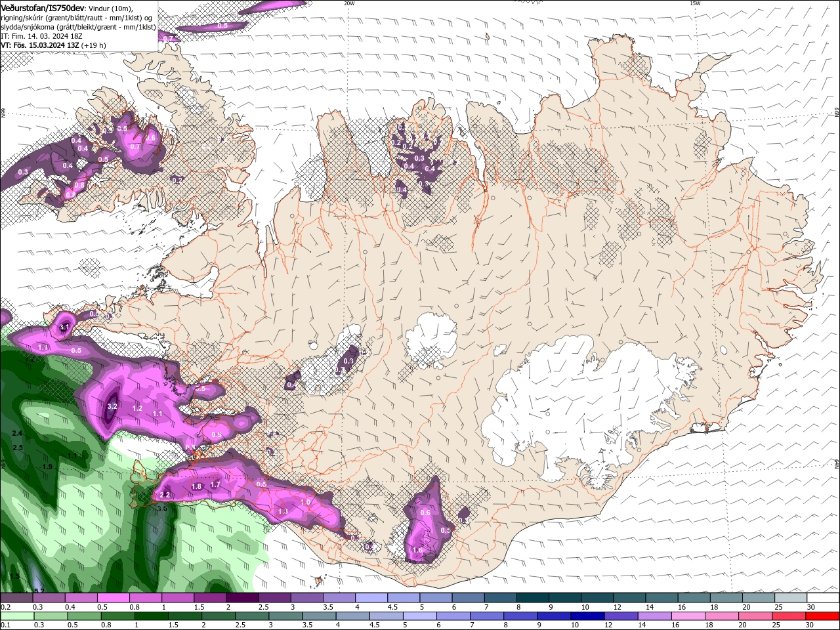840x630 pixels.
Task: Click the 'rigning/skúrir' description line in the header
Action: 77,17
